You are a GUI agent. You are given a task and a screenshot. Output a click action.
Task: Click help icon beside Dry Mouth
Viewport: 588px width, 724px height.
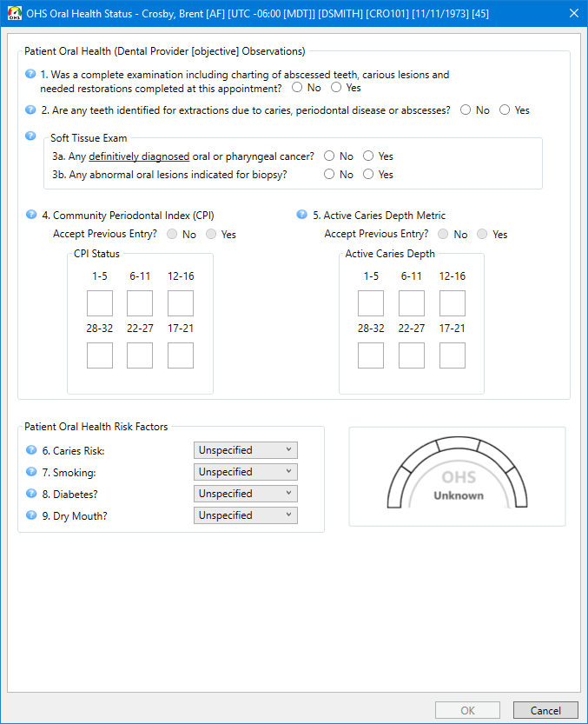coord(31,515)
